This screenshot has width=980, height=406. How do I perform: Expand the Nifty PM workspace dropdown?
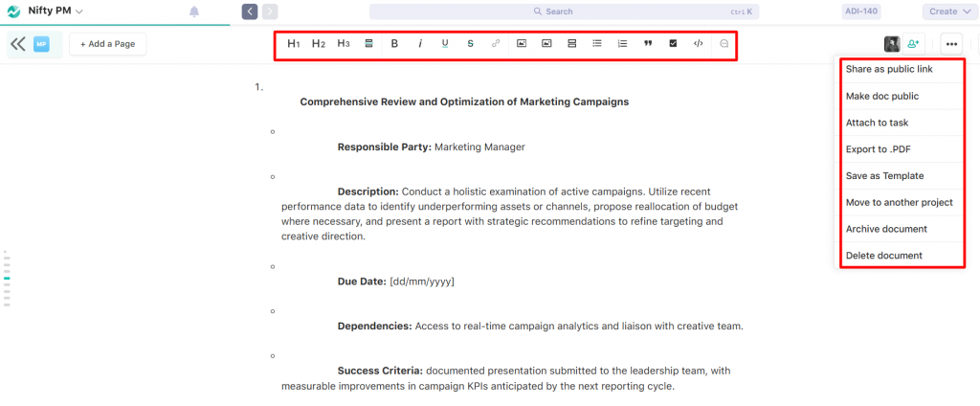[x=56, y=11]
